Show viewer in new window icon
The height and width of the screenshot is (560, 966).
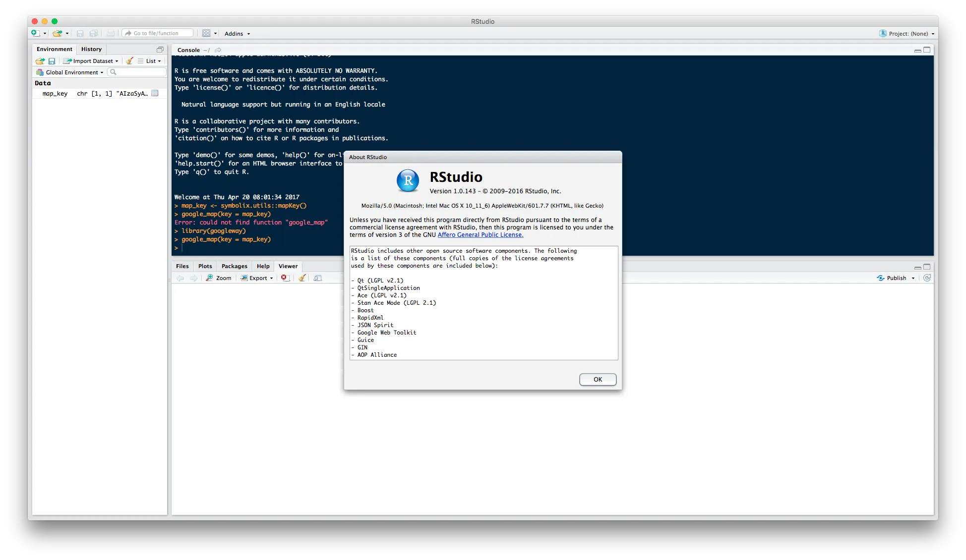[318, 278]
